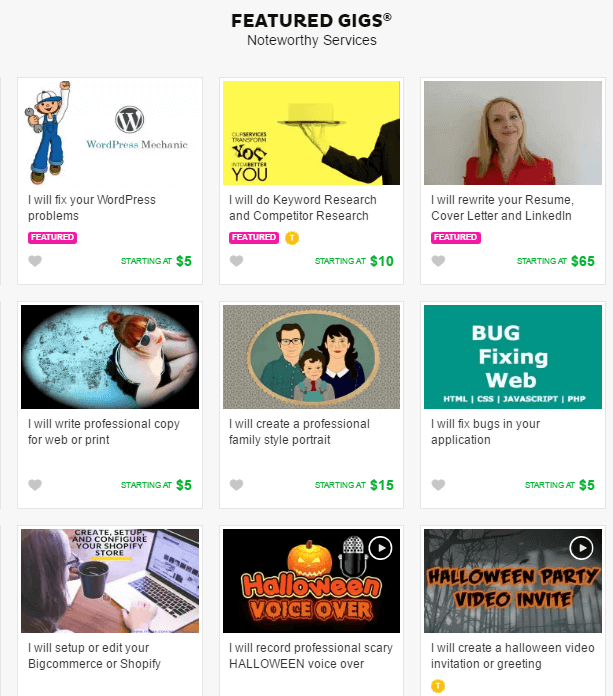The image size is (613, 696).
Task: Click the $65 starting price on Resume gig
Action: pos(582,261)
